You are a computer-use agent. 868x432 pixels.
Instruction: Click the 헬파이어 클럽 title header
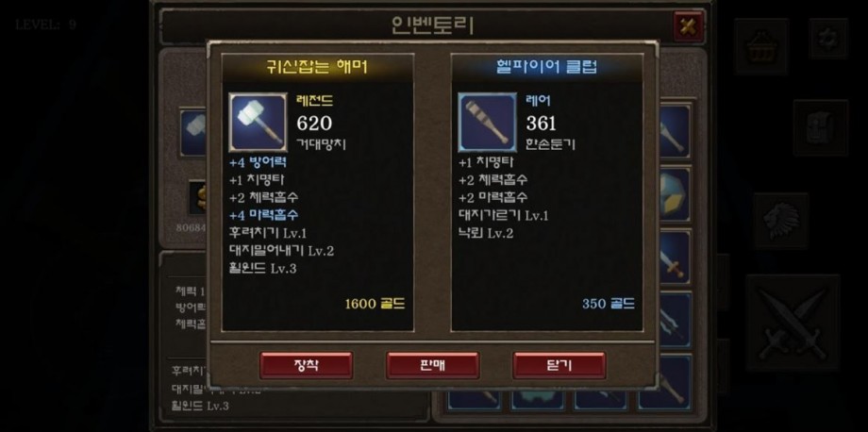[547, 67]
